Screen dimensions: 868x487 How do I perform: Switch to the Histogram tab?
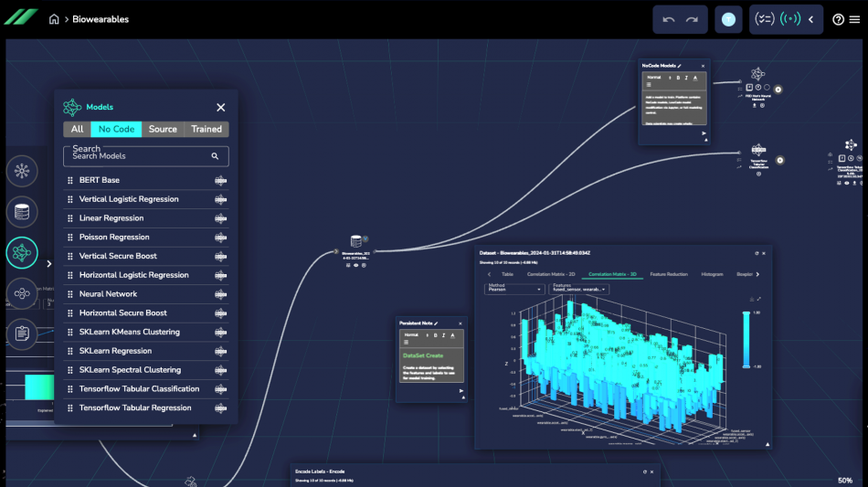pyautogui.click(x=712, y=274)
